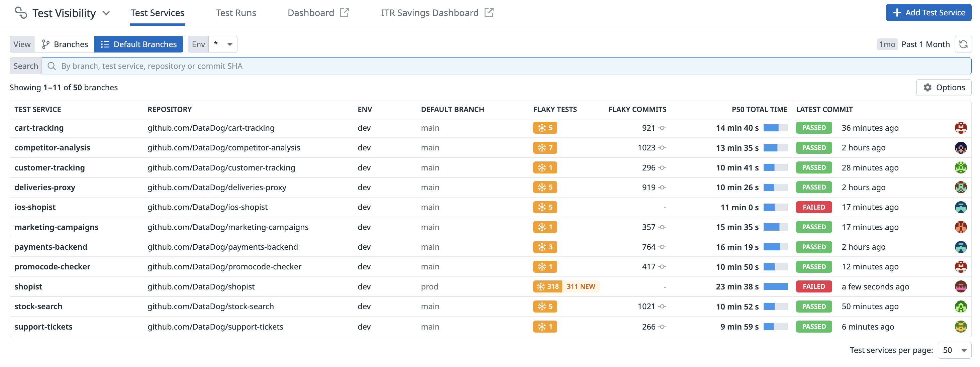Switch to the Test Runs tab
This screenshot has width=980, height=367.
pyautogui.click(x=236, y=13)
